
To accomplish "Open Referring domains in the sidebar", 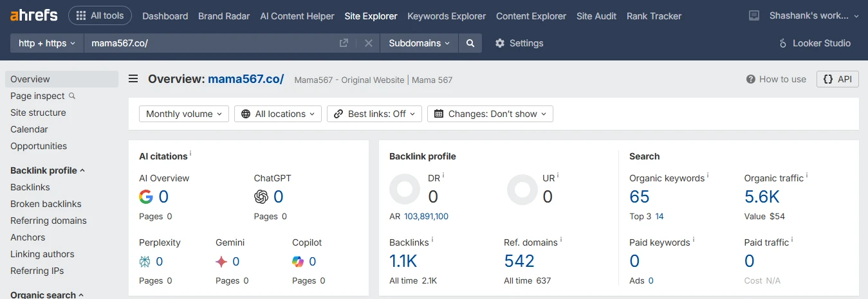I will [48, 221].
